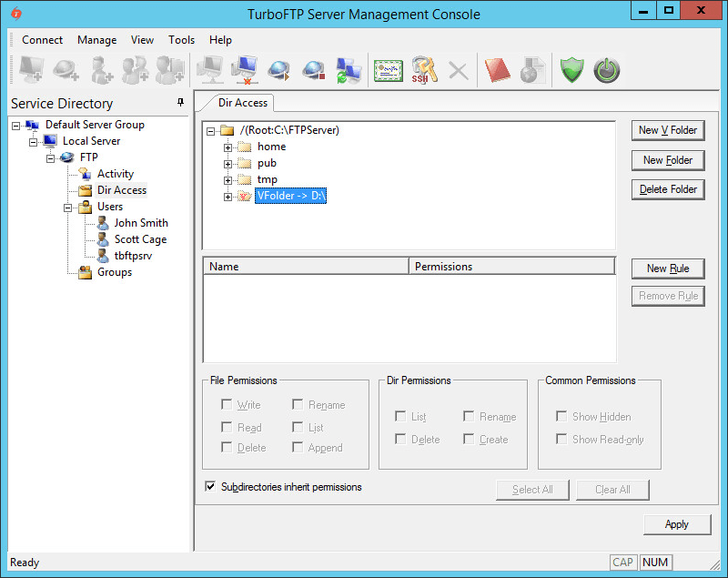Image resolution: width=728 pixels, height=578 pixels.
Task: Click the Activity node icon
Action: 85,174
